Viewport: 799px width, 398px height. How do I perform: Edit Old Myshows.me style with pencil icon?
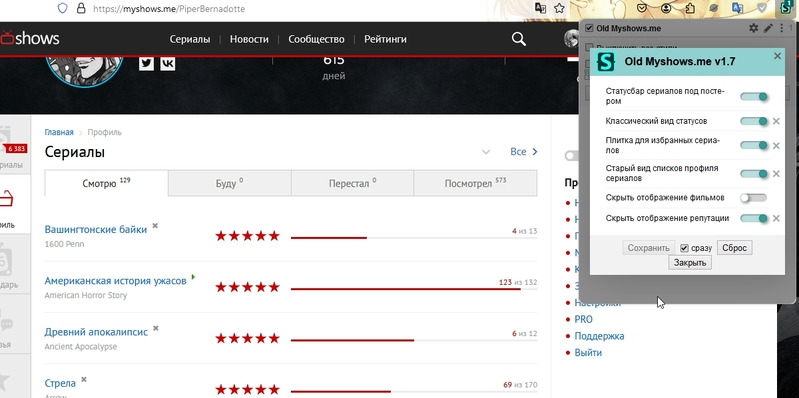click(x=768, y=29)
